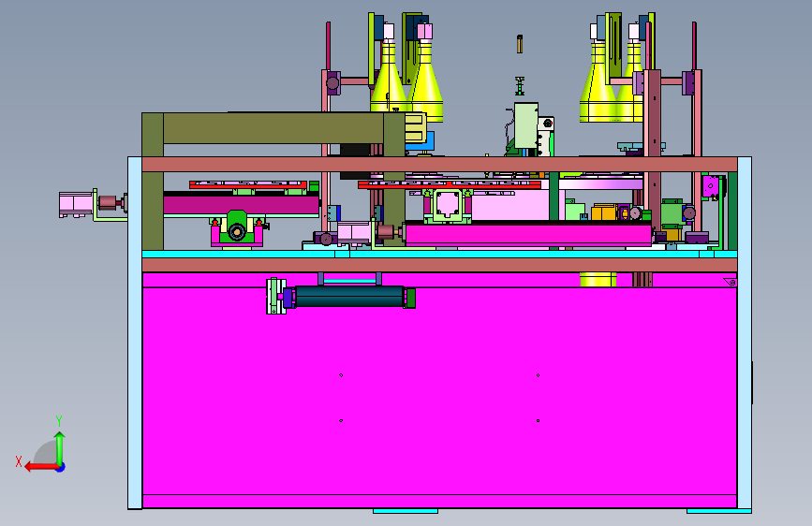812x526 pixels.
Task: Click the green Y axis arrow of the triad
Action: pos(60,447)
